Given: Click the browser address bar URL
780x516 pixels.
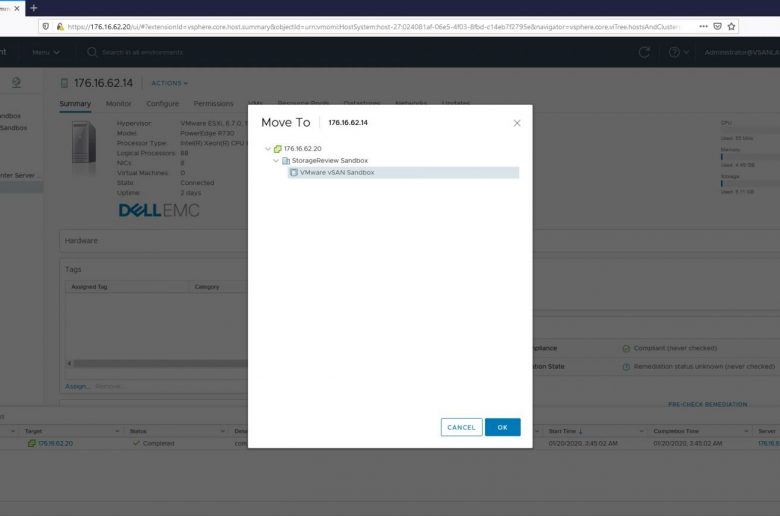Looking at the screenshot, I should click(x=373, y=27).
